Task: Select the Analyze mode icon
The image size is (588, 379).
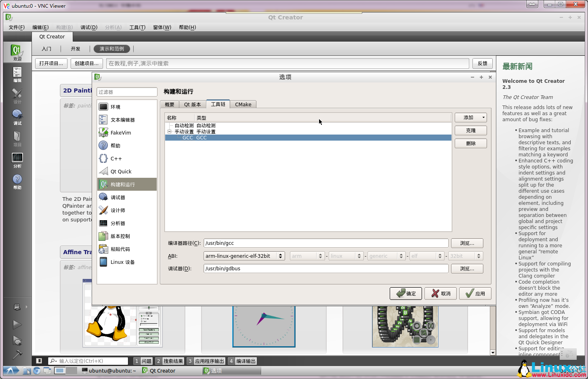Action: click(17, 160)
